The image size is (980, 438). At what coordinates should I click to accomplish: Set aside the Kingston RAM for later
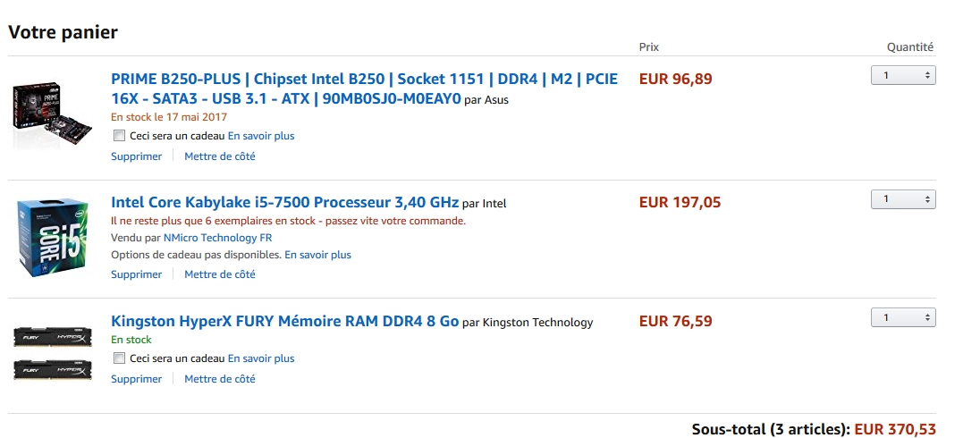point(220,379)
